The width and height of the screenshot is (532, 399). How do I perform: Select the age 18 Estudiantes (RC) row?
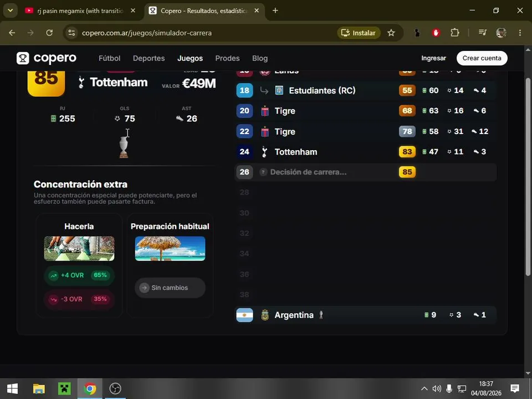click(366, 90)
